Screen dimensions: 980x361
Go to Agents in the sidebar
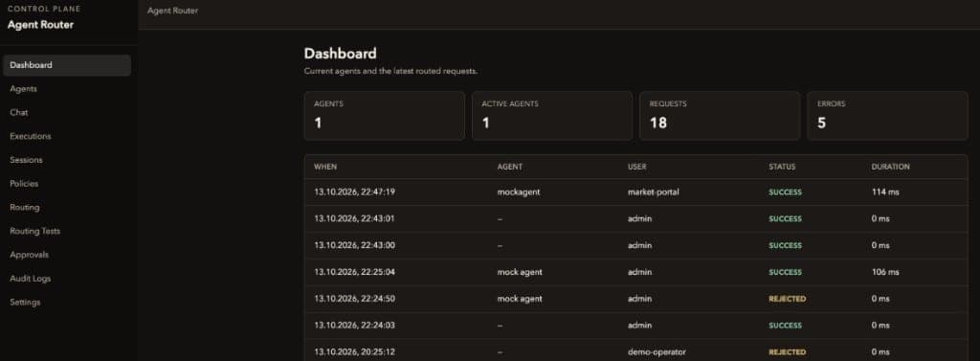click(x=24, y=89)
